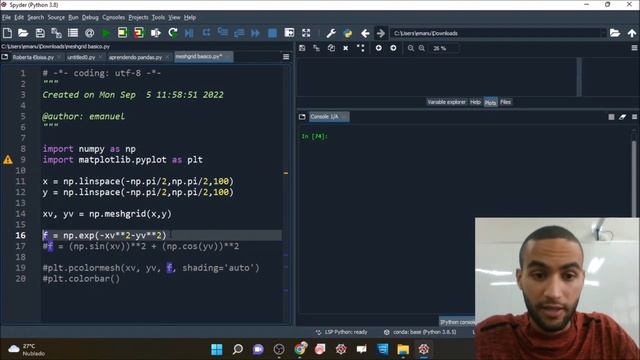
Task: Clear console variables with the eraser
Action: (622, 117)
